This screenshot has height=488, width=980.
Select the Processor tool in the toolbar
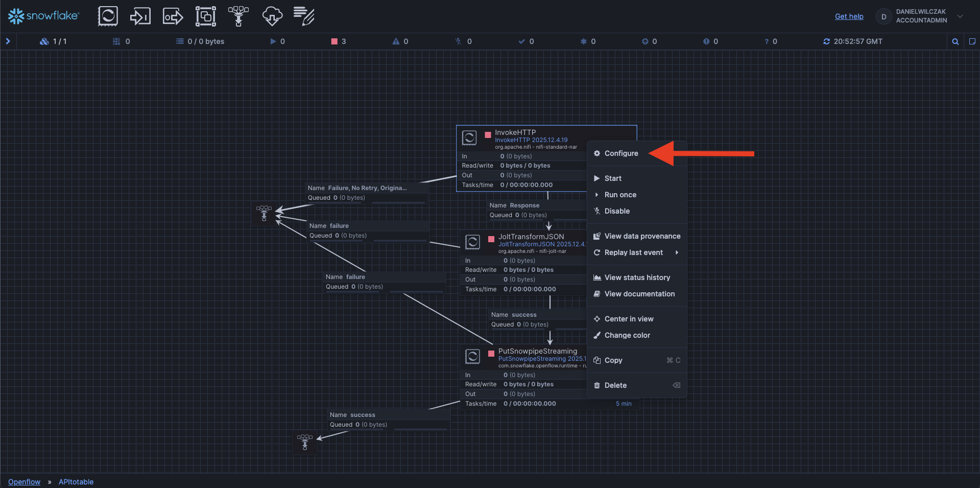click(108, 16)
